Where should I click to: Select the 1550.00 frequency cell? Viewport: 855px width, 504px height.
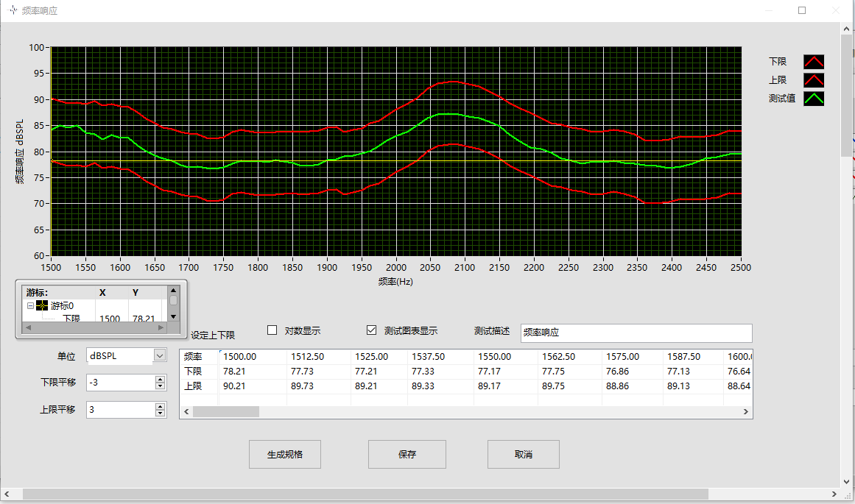pos(506,356)
